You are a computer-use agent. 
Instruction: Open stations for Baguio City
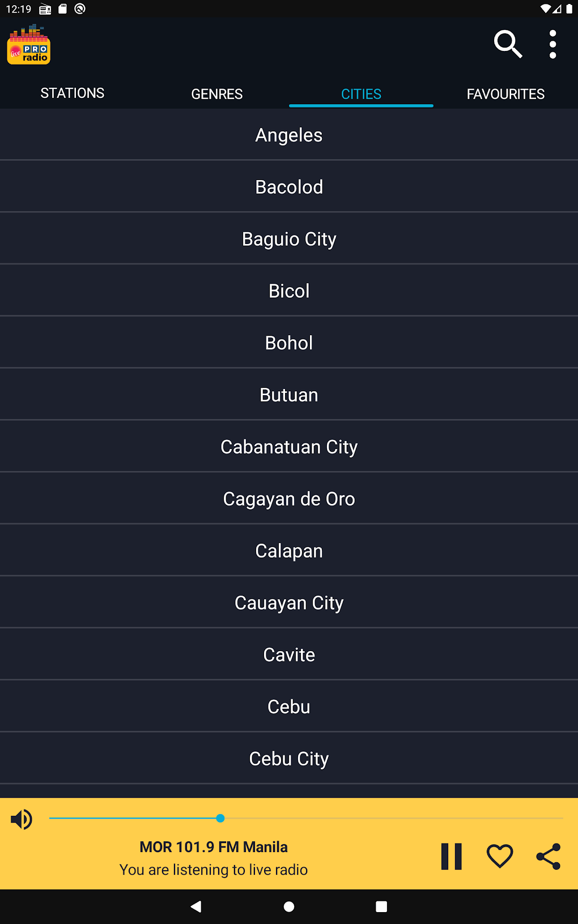click(x=289, y=239)
